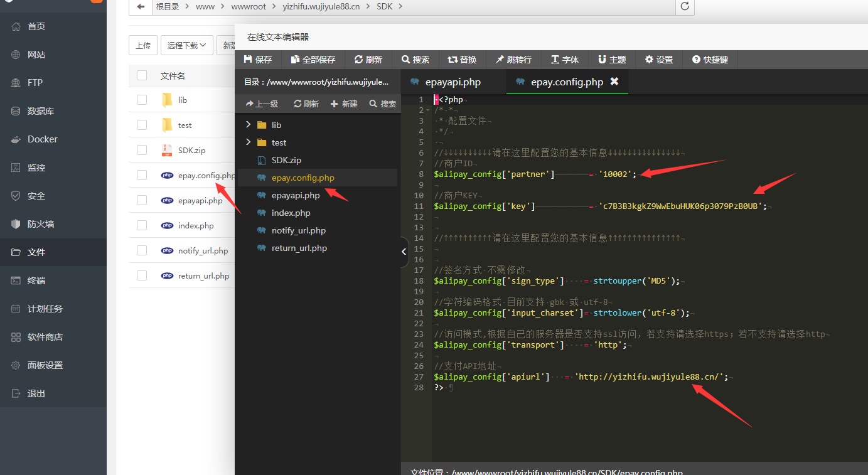This screenshot has width=868, height=475.
Task: Click the Save All toolbar button
Action: (313, 60)
